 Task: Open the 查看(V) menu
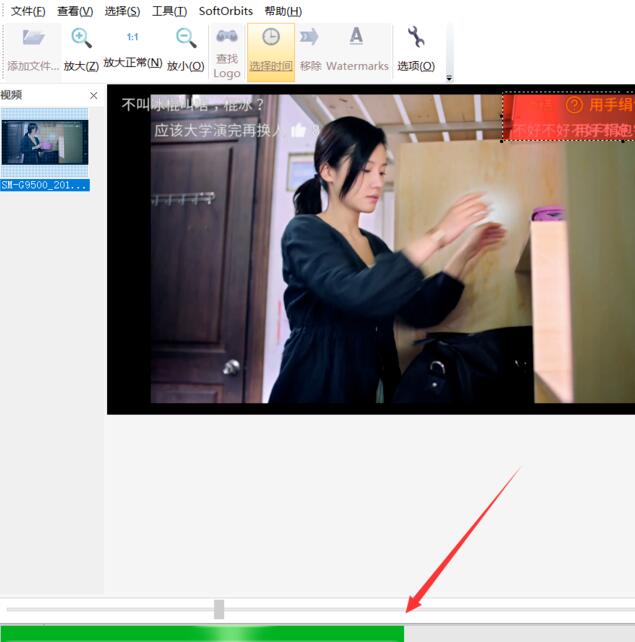click(75, 11)
